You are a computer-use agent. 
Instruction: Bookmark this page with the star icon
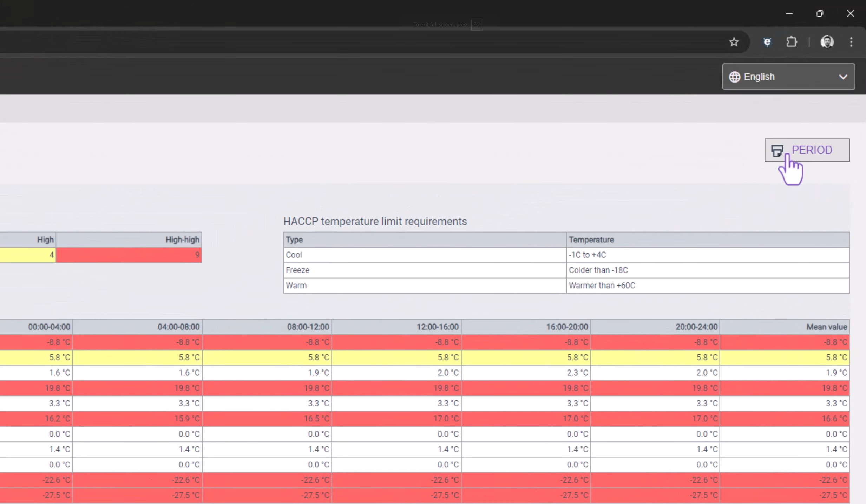click(x=734, y=42)
